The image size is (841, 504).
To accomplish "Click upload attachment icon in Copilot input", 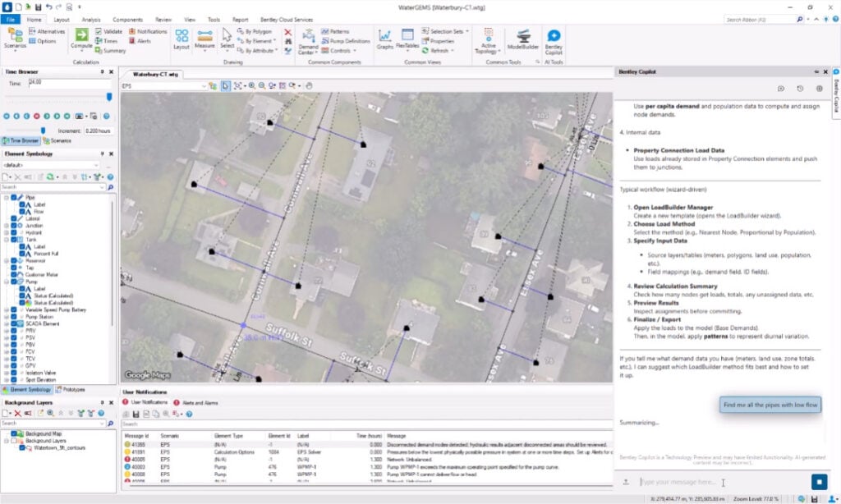I will [x=626, y=482].
